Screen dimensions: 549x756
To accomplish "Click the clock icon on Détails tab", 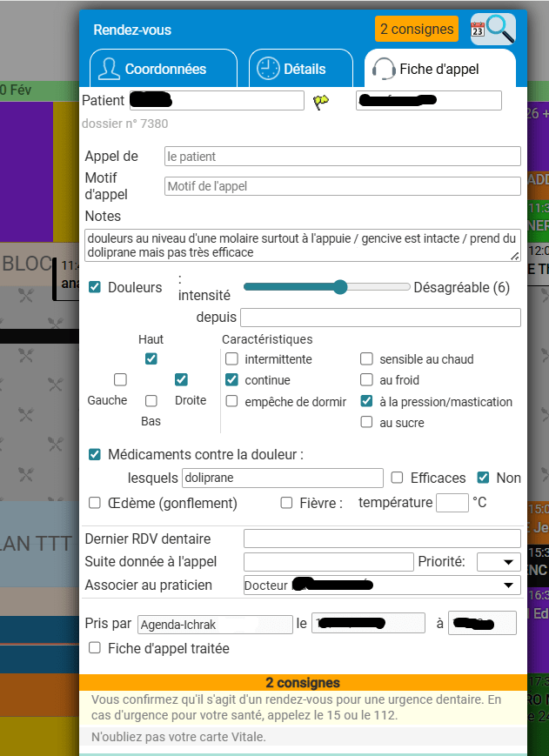I will pyautogui.click(x=269, y=70).
